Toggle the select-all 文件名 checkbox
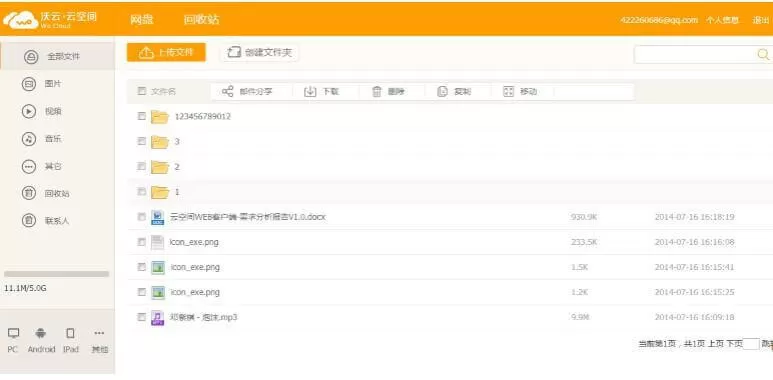773x380 pixels. tap(142, 91)
